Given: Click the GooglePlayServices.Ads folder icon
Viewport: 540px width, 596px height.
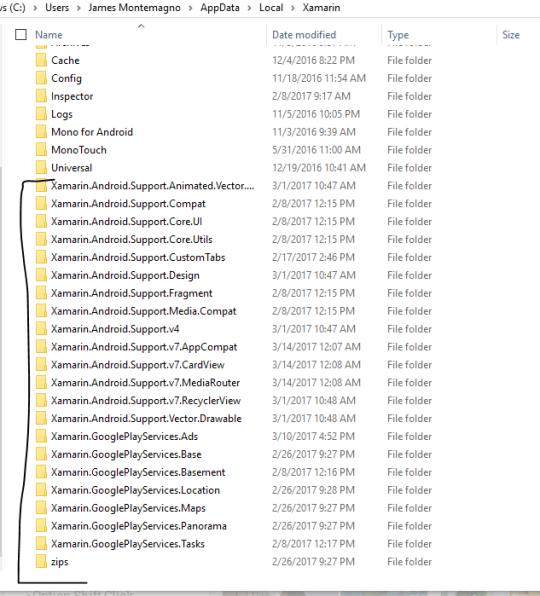Looking at the screenshot, I should (x=41, y=436).
